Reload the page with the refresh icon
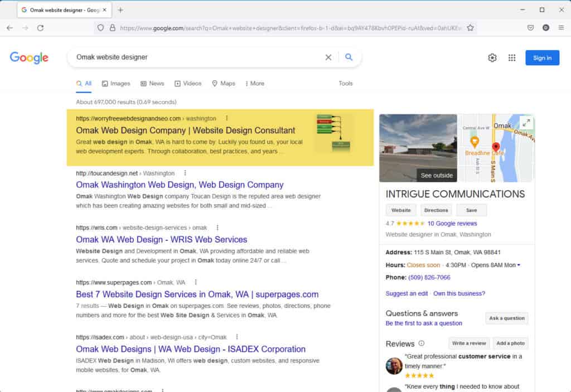The image size is (571, 392). point(40,28)
